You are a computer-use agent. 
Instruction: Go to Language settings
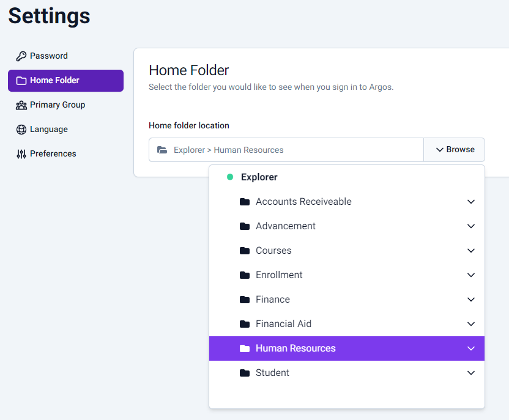coord(65,130)
